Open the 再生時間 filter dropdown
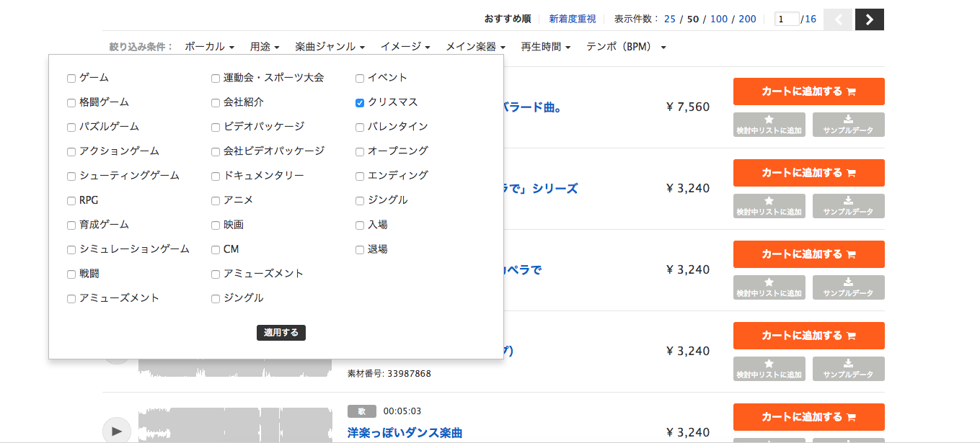The height and width of the screenshot is (443, 980). 546,47
